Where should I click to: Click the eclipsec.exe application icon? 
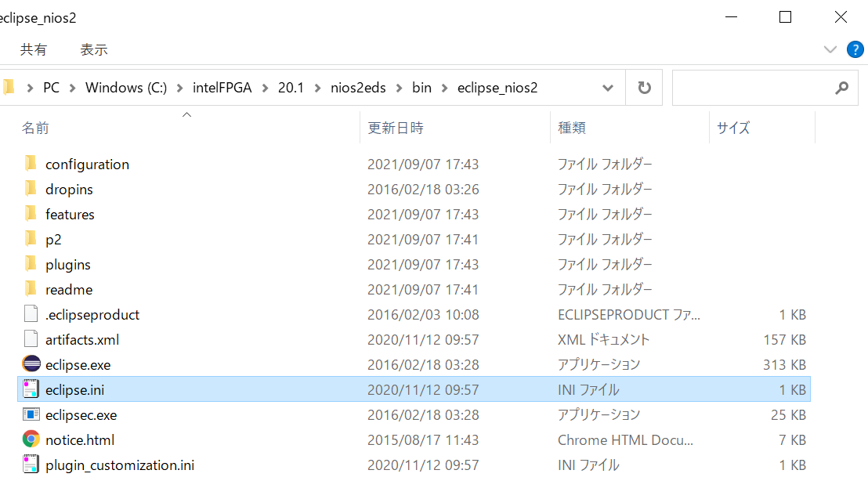(31, 414)
